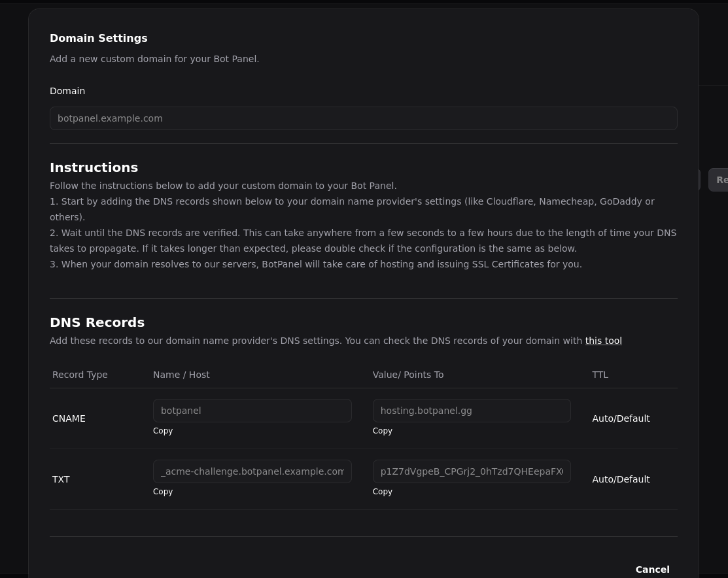Copy the TXT _acme-challenge host name
Screen dimensions: 728x578
click(x=163, y=492)
